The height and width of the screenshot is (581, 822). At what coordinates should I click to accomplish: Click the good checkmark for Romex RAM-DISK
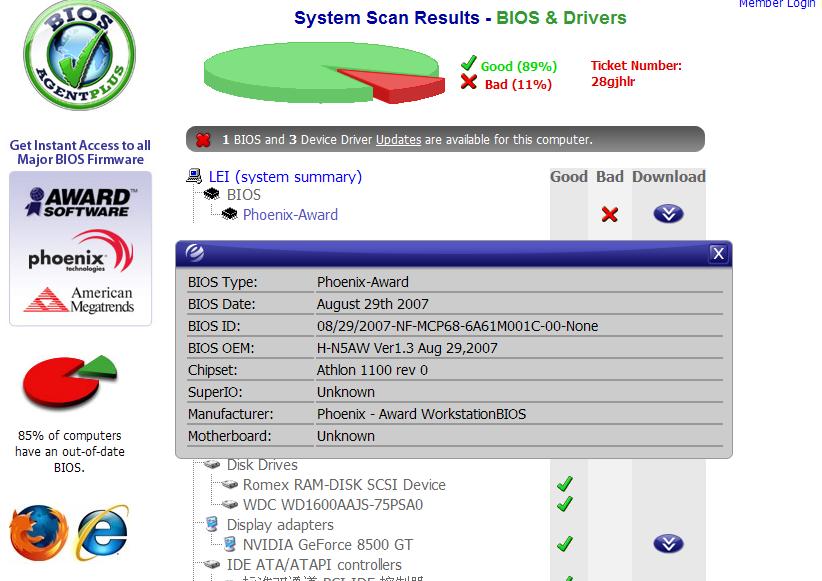coord(565,483)
